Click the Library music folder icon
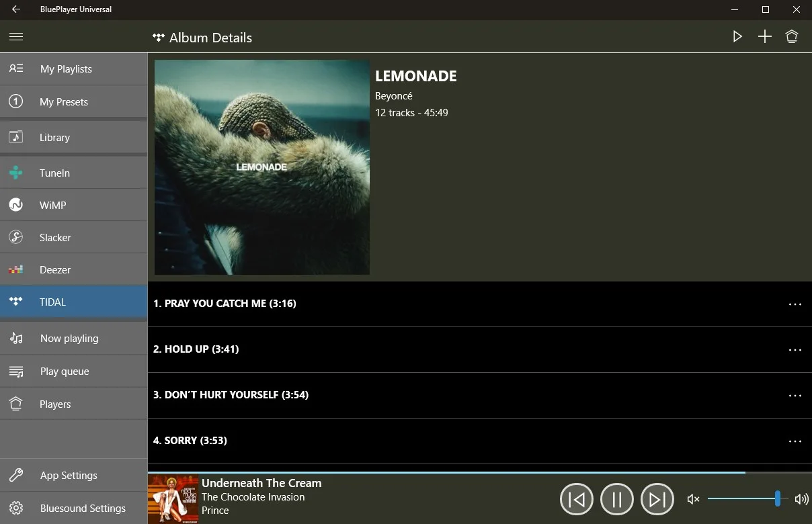Viewport: 812px width, 524px height. click(x=16, y=137)
